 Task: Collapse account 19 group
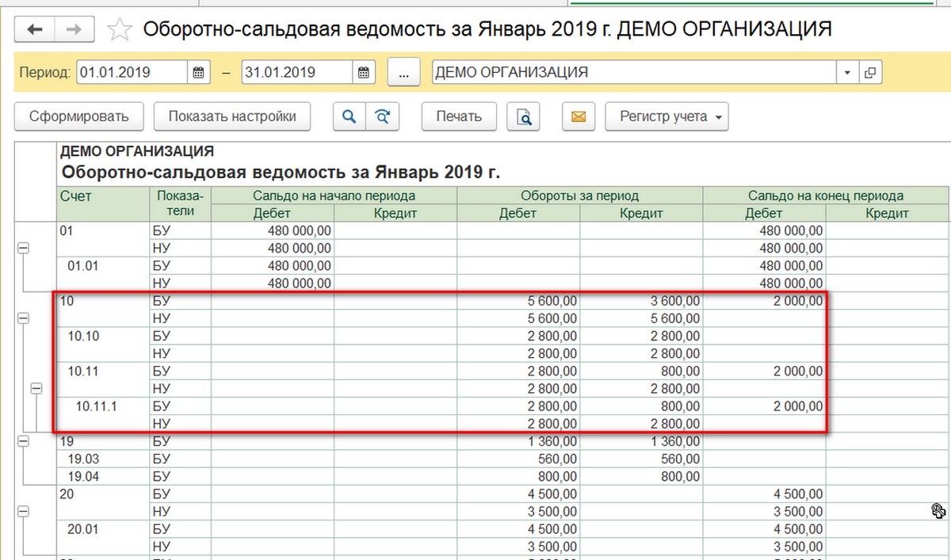(x=23, y=441)
